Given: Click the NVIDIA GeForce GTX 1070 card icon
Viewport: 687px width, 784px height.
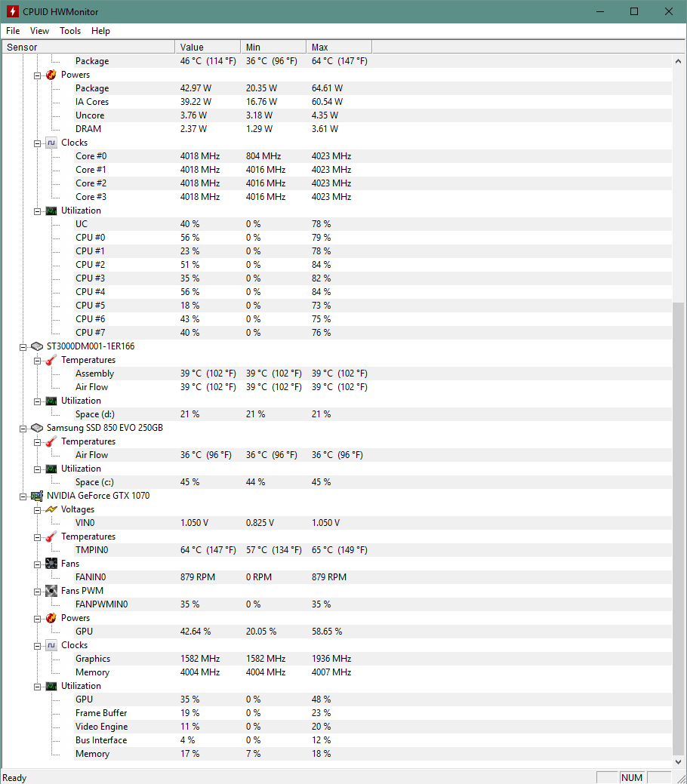Looking at the screenshot, I should click(36, 496).
